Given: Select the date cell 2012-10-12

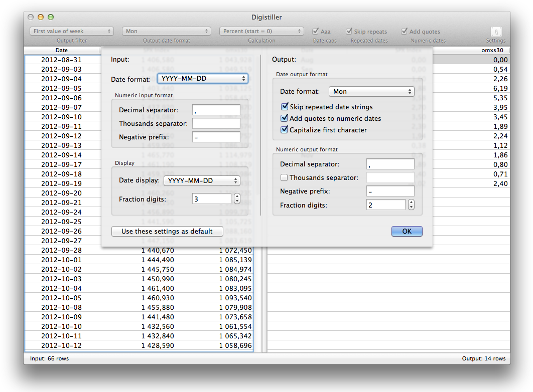Looking at the screenshot, I should [62, 345].
